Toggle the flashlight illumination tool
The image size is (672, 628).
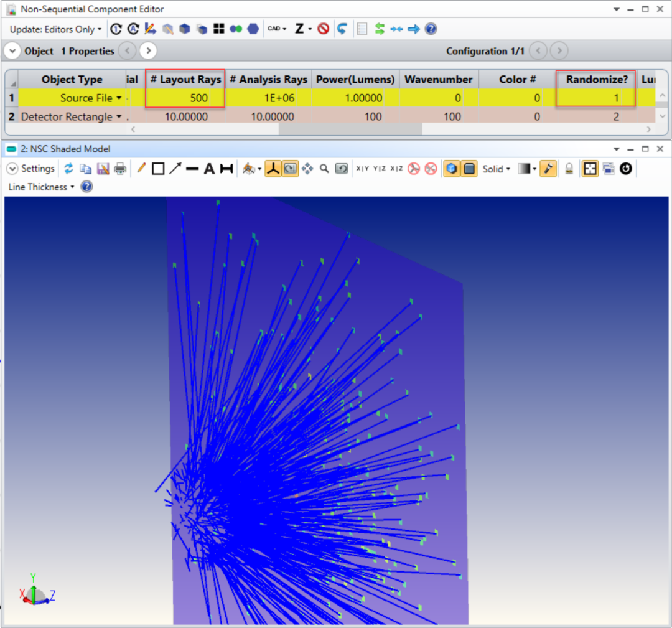pos(548,168)
